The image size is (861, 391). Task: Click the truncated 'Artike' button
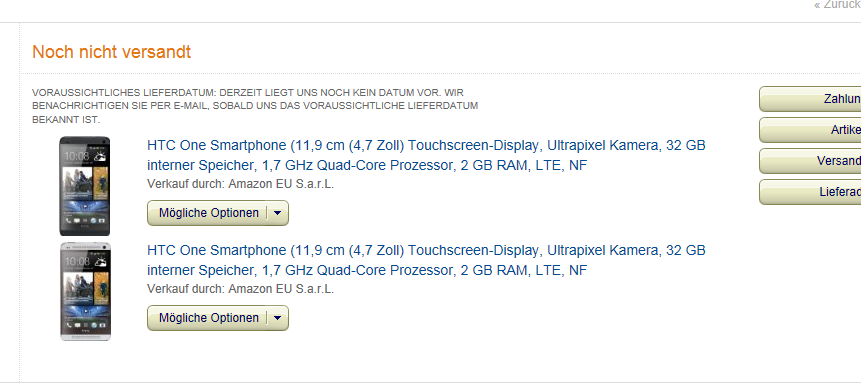[x=810, y=130]
